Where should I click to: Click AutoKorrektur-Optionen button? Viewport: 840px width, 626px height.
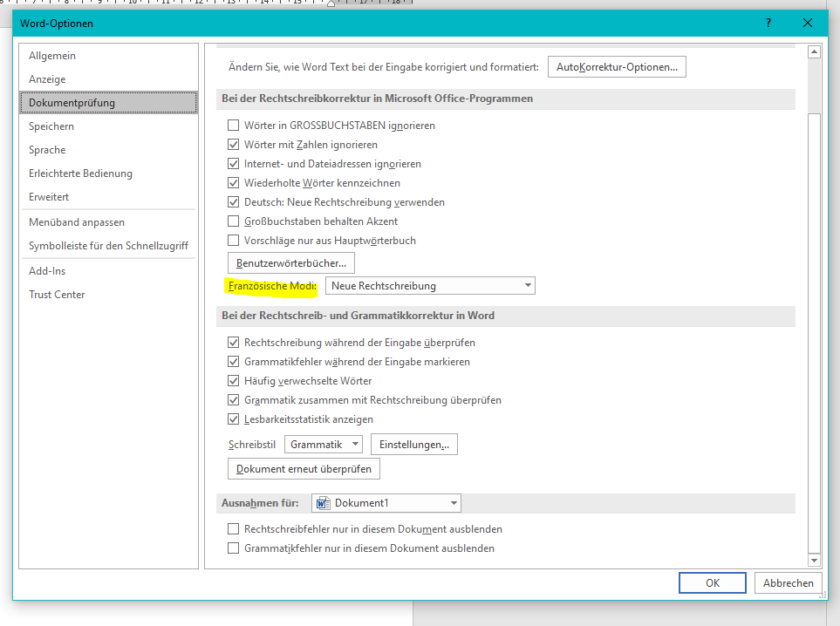(617, 67)
